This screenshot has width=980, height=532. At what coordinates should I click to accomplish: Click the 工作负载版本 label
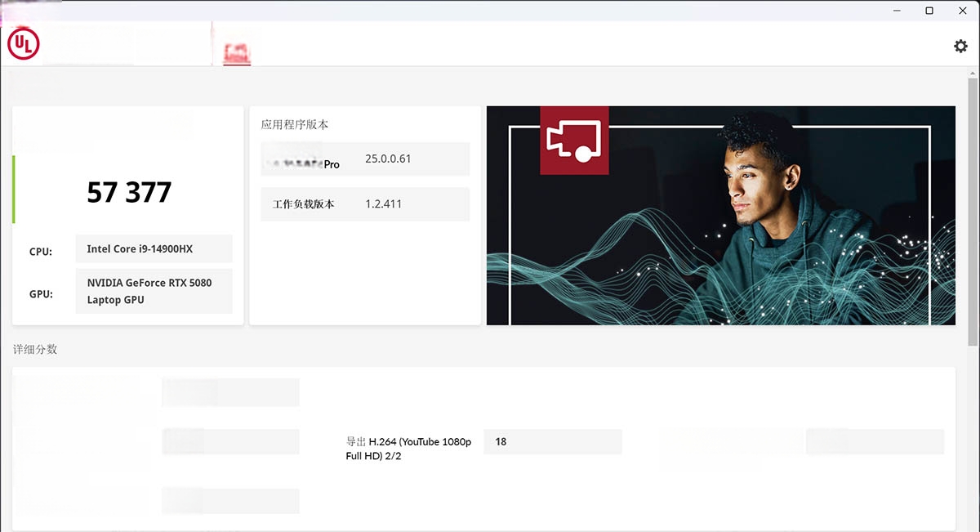304,204
